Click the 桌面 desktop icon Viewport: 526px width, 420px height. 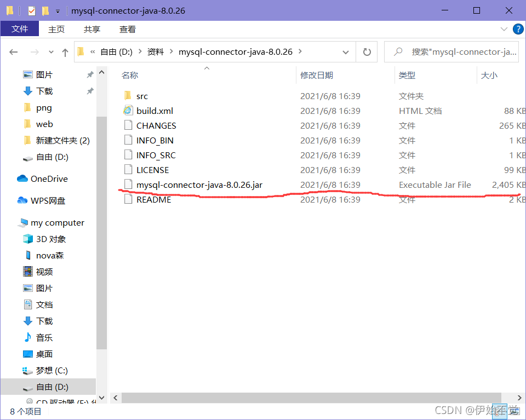coord(28,354)
